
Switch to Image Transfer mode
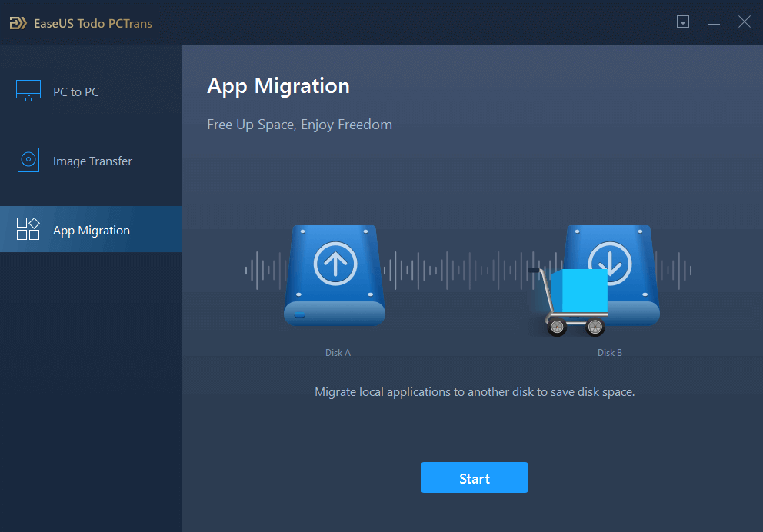tap(91, 161)
